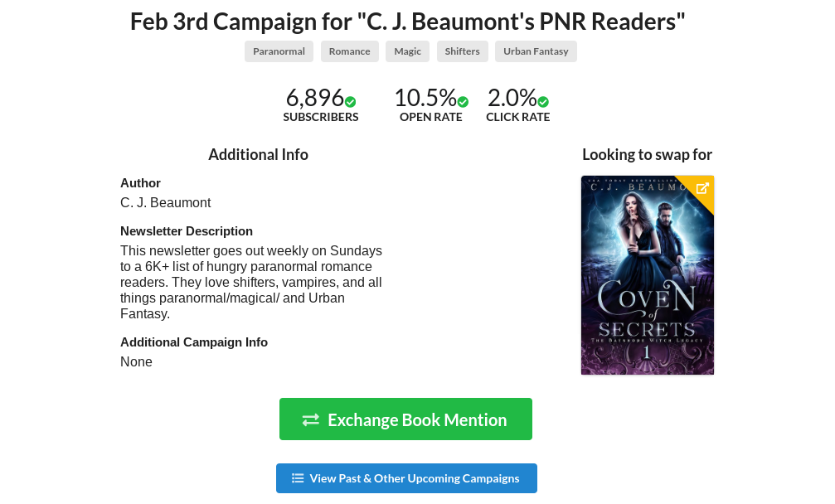Choose the Magic genre tag
Screen dimensions: 835x504
click(407, 51)
